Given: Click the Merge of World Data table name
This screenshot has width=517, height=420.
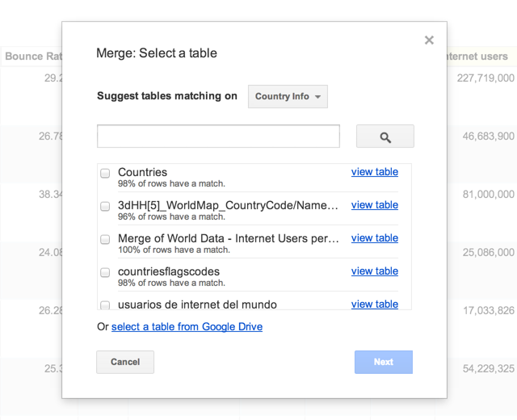Looking at the screenshot, I should pyautogui.click(x=228, y=238).
